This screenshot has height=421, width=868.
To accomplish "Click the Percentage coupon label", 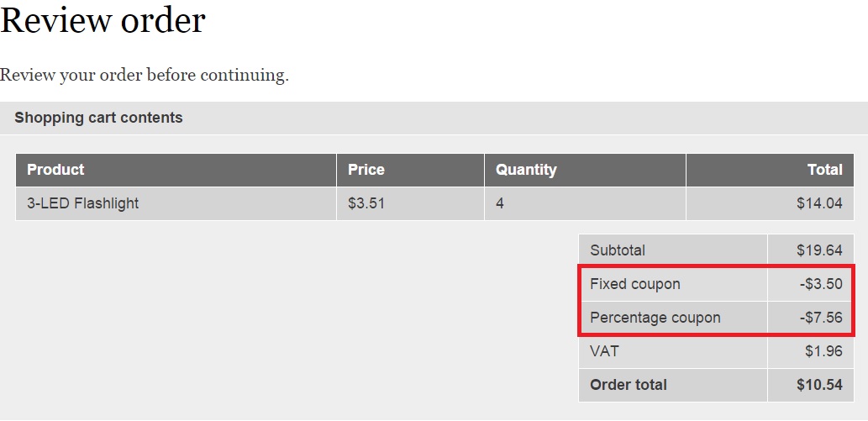I will click(655, 318).
